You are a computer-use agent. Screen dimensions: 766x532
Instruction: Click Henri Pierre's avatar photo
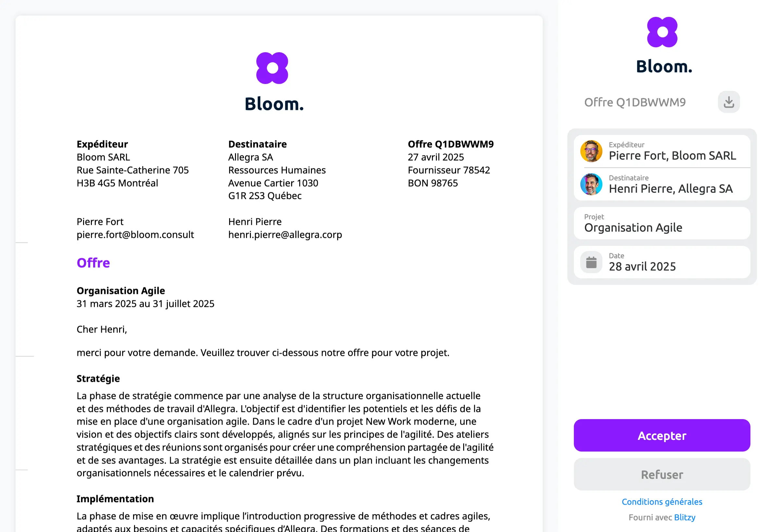[591, 184]
